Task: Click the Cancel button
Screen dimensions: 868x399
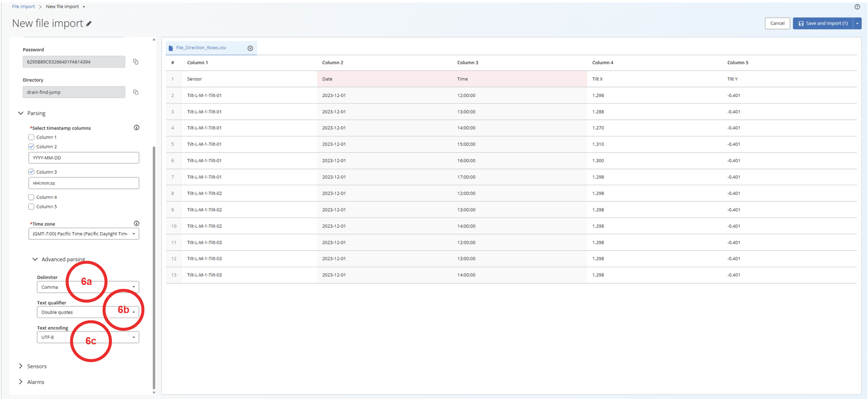Action: [777, 23]
